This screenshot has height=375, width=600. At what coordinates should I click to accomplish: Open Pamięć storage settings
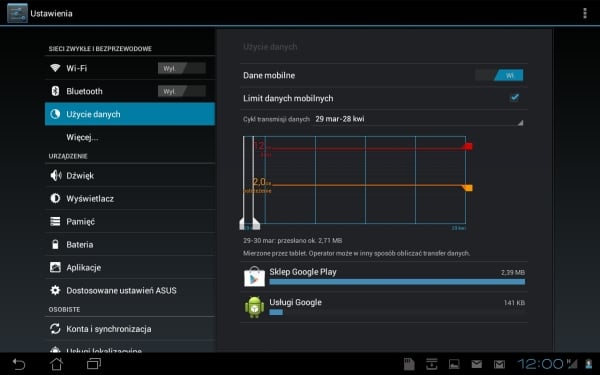point(130,221)
